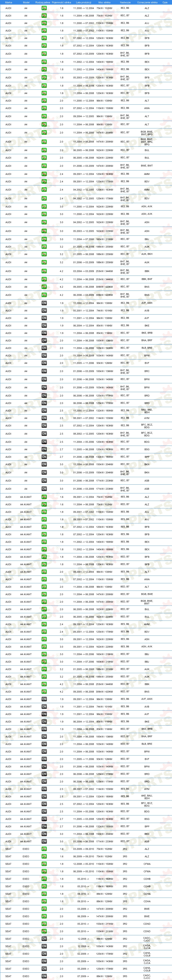Click 'SEAT' brand cell in '06.2009 -> 05.2010' row
The image size is (172, 980).
click(x=8, y=871)
